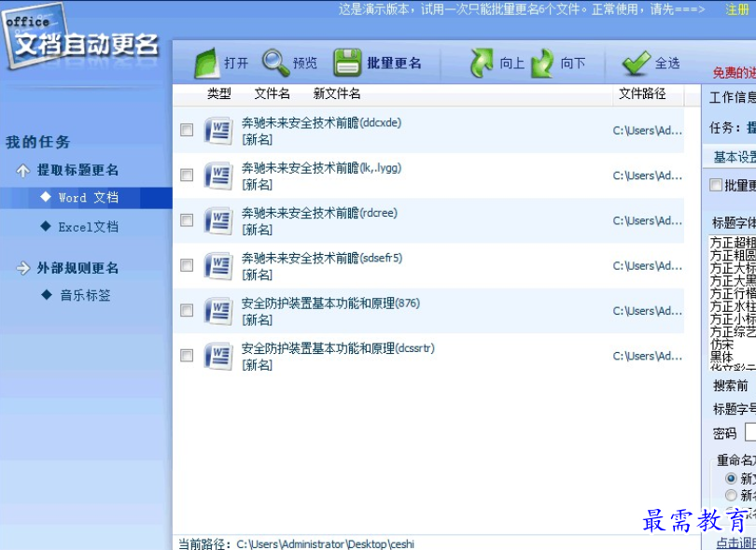
Task: Click file name 奔驰未来安全技术前瞻(ddcxde)
Action: (322, 122)
